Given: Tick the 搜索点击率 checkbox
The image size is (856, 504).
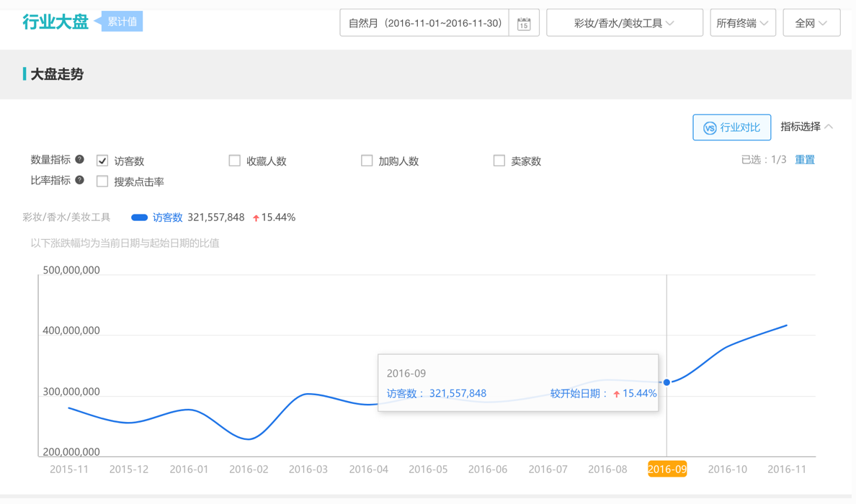Looking at the screenshot, I should (x=102, y=181).
